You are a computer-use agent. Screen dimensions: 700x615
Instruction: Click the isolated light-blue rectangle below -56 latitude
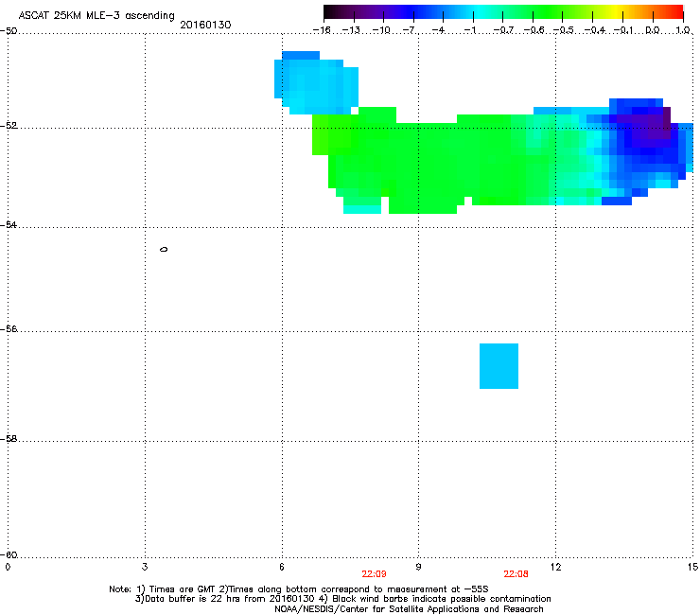499,366
